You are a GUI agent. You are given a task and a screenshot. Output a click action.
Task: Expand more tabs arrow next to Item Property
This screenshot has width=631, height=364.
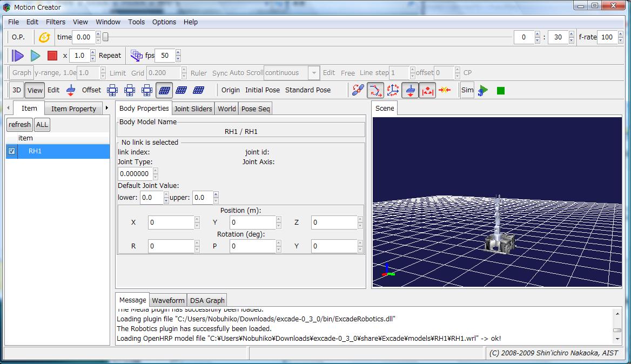107,108
